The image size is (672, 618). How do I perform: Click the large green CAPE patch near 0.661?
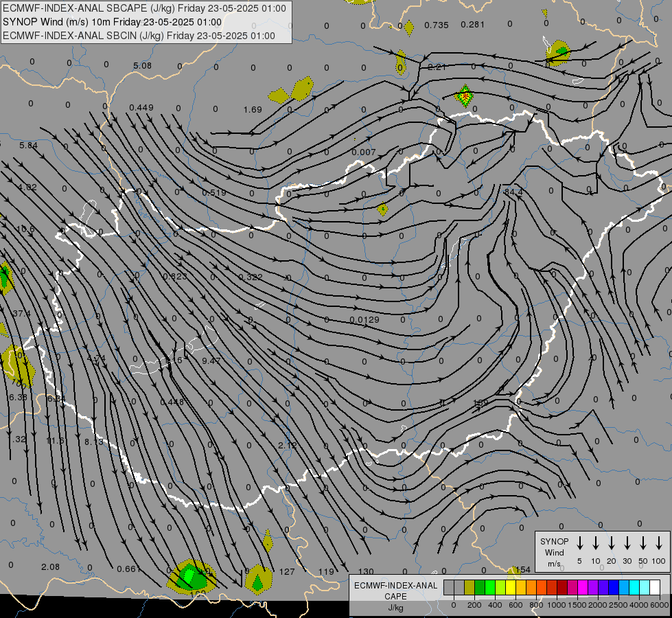[191, 575]
